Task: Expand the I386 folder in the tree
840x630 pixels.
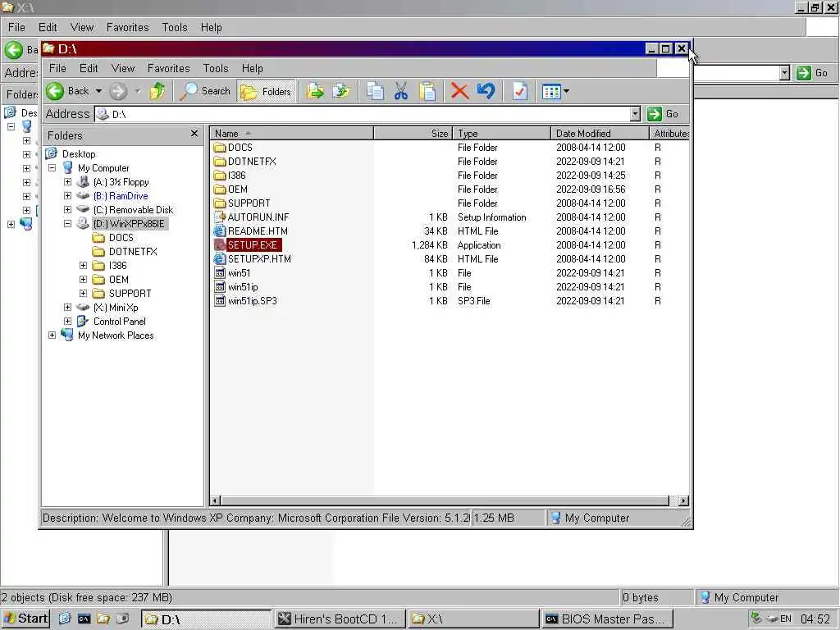Action: pos(83,265)
